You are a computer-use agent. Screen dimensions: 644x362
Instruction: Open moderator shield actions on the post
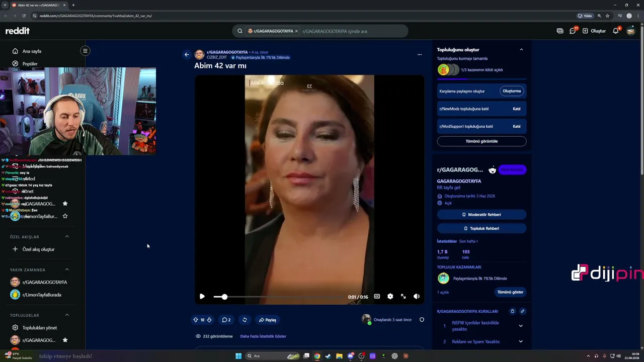point(422,320)
